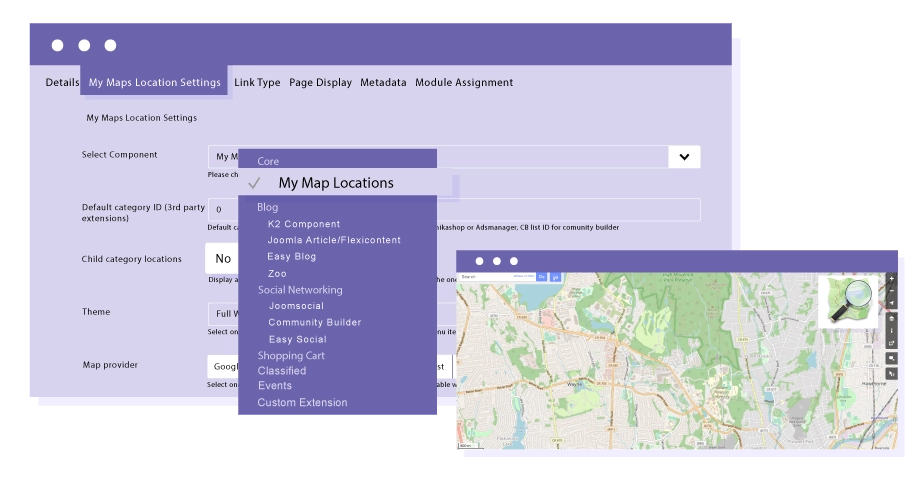Click Social Networking group label
This screenshot has height=500, width=920.
click(300, 290)
